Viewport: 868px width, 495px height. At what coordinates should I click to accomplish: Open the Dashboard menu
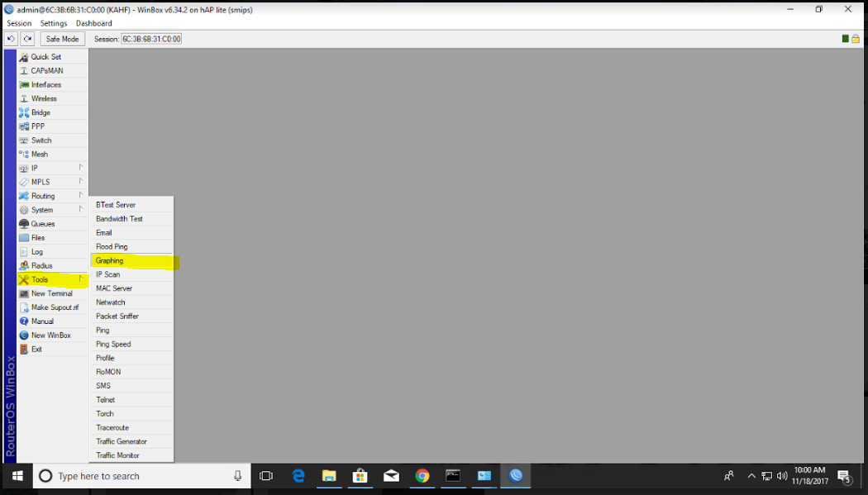94,23
